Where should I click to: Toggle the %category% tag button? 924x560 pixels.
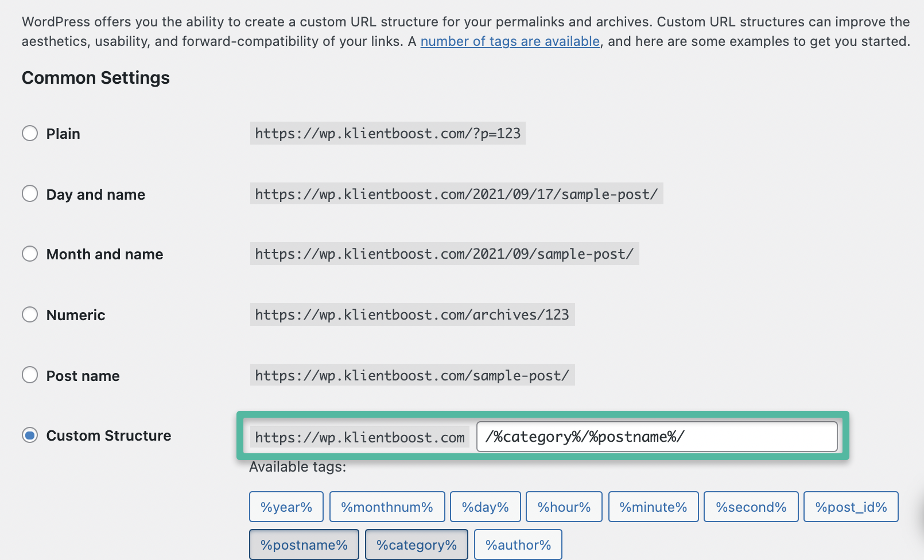click(x=417, y=545)
